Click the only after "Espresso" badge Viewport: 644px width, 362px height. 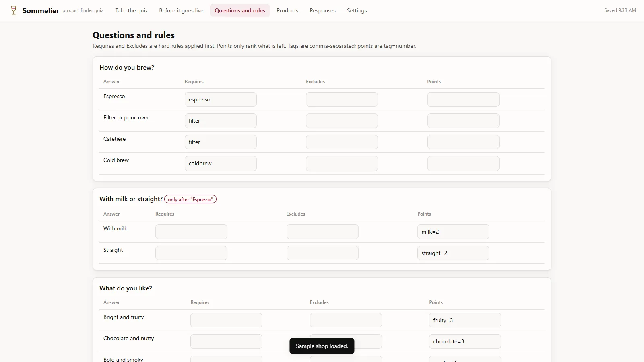click(190, 199)
